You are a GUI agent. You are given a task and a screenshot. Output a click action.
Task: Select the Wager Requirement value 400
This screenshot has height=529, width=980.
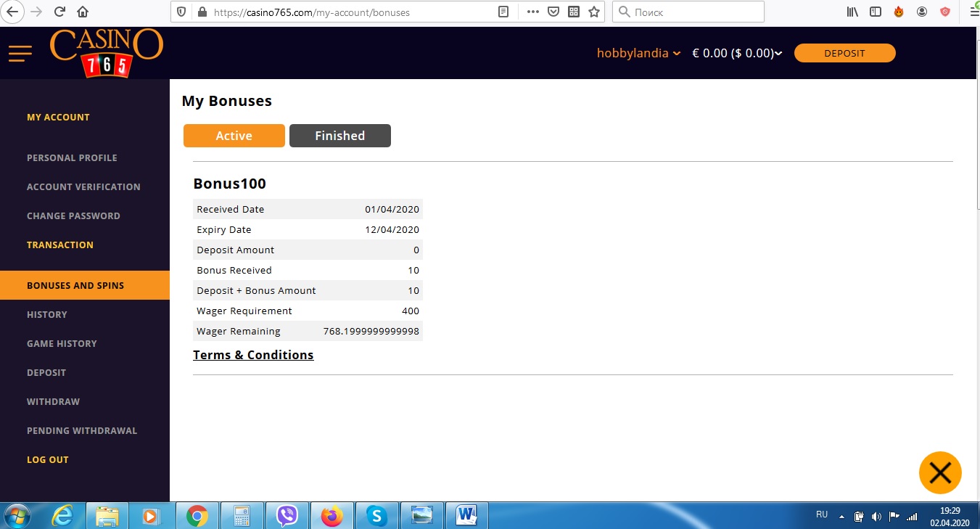coord(411,311)
